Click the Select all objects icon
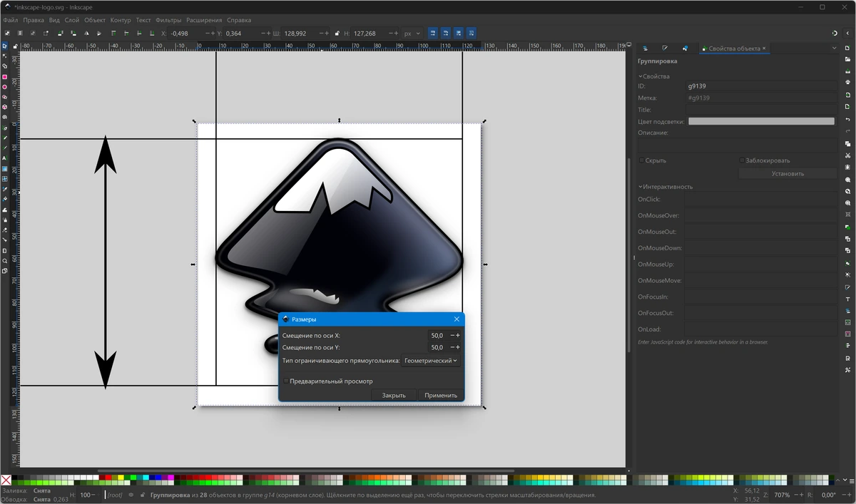The image size is (856, 504). pos(7,33)
